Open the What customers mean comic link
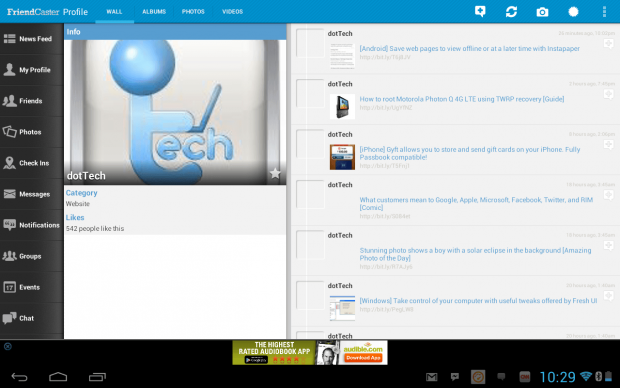The image size is (620, 388). (476, 204)
